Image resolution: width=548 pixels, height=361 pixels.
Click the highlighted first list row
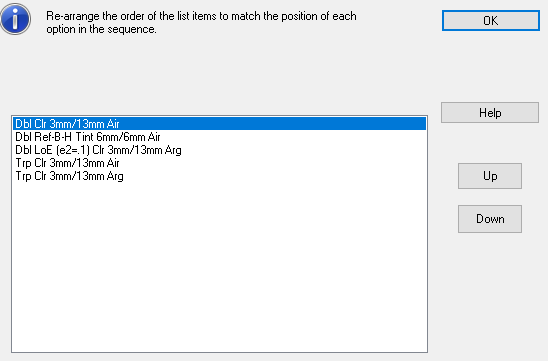(219, 124)
